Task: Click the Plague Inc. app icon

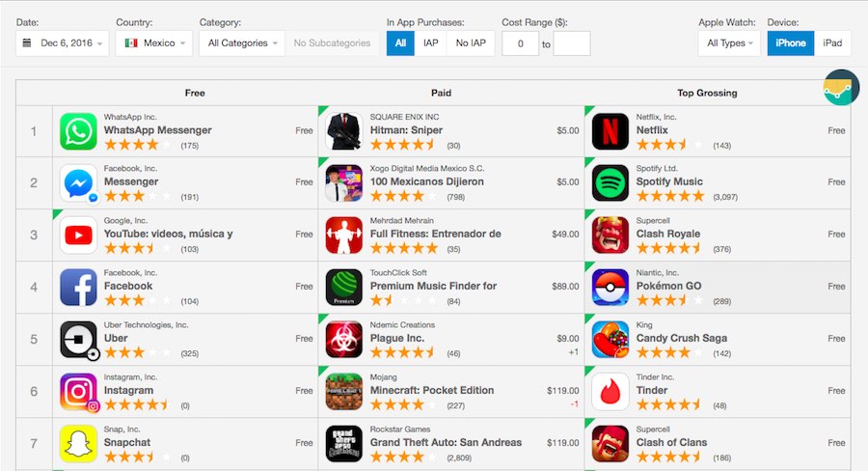Action: pos(343,339)
